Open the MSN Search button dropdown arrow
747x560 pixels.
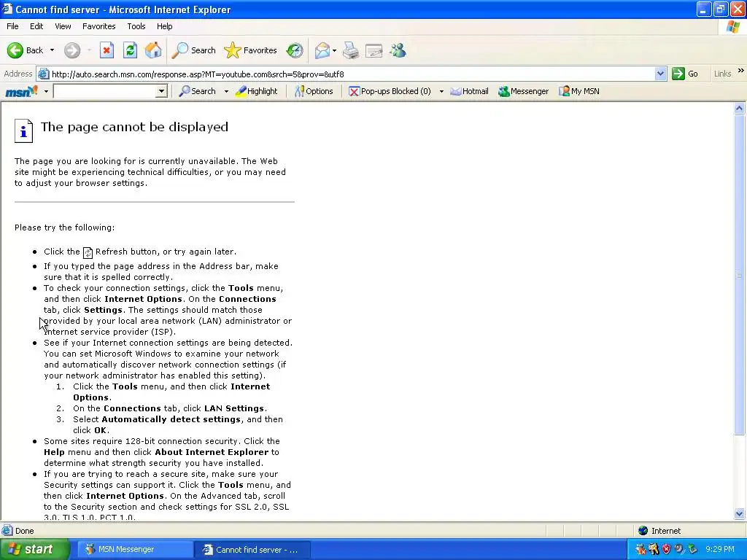pos(226,91)
